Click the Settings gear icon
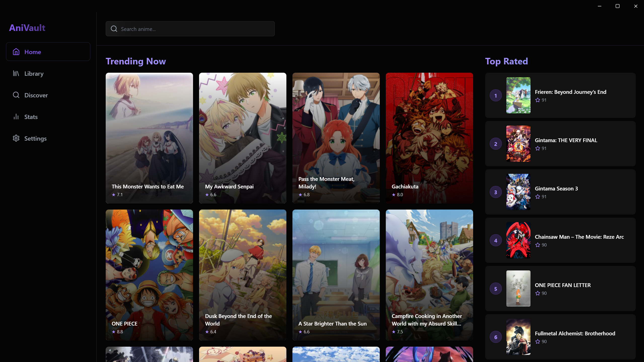Image resolution: width=644 pixels, height=362 pixels. (16, 138)
